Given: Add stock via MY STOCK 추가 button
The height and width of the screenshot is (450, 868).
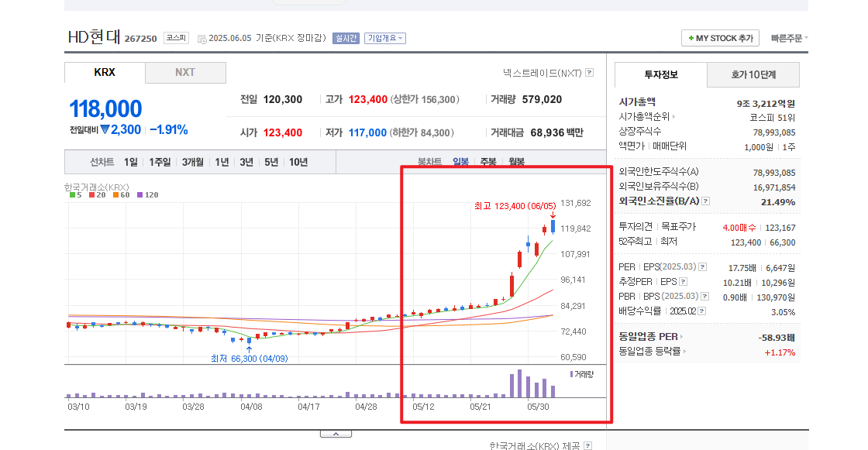Looking at the screenshot, I should (720, 38).
